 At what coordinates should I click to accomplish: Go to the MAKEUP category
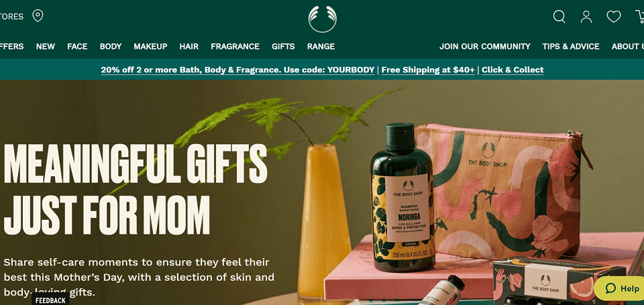[x=150, y=46]
